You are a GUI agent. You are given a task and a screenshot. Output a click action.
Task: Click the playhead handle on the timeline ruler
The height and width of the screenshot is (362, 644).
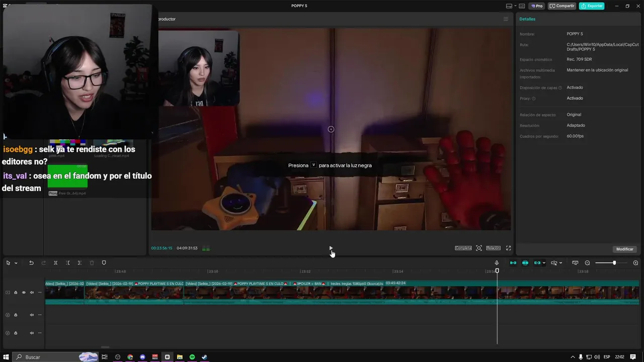pos(497,271)
